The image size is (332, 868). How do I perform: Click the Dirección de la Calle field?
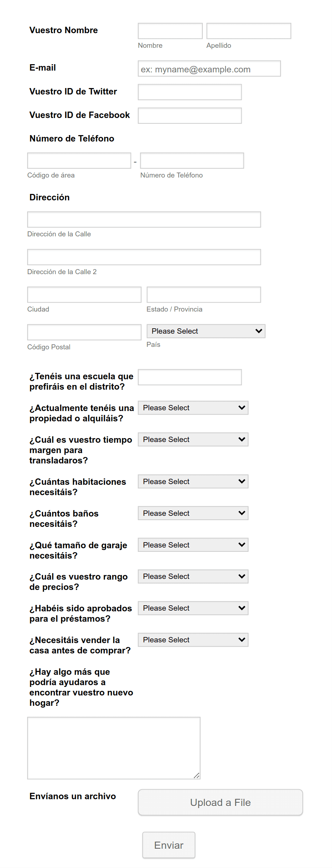click(144, 219)
